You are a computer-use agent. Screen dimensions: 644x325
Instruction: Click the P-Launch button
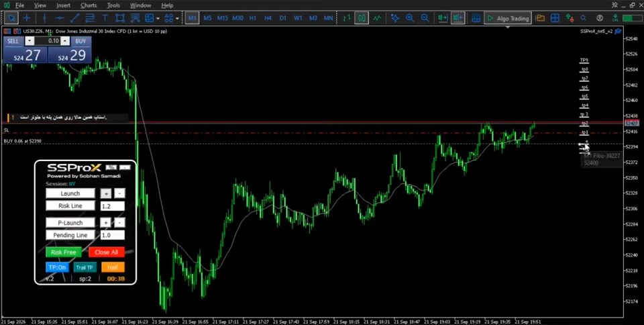[x=70, y=223]
